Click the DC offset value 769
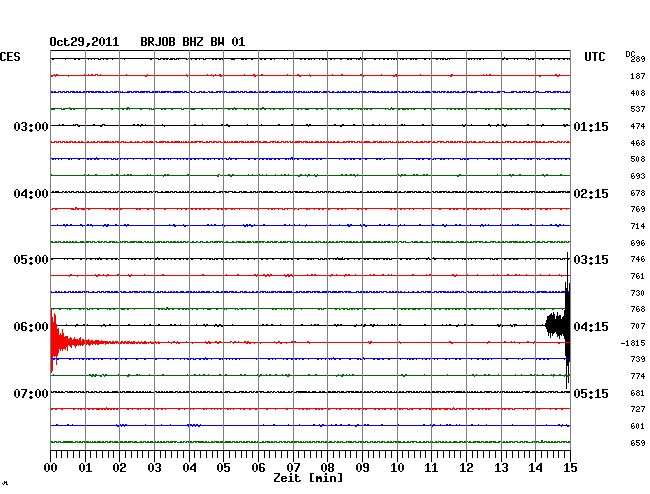 tap(638, 209)
